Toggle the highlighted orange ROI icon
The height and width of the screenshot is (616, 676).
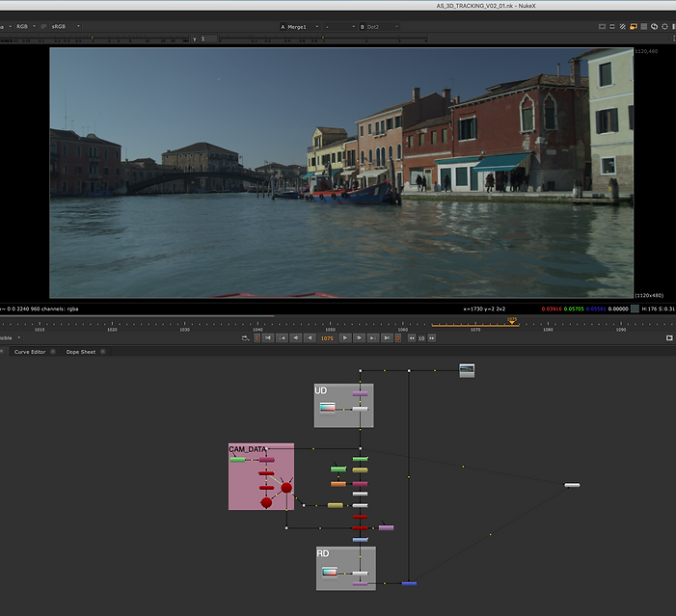click(x=634, y=27)
